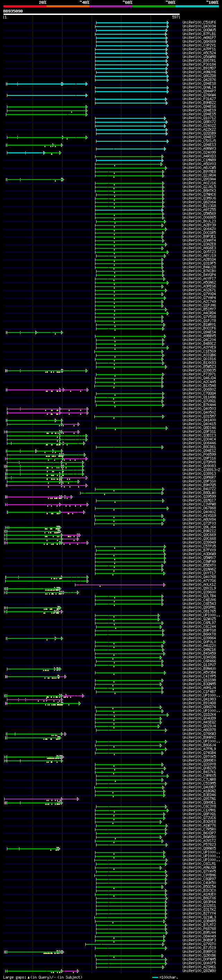The width and height of the screenshot is (222, 980).
Task: Select hit label UniRef100_Q0DWU5
Action: coord(199,30)
